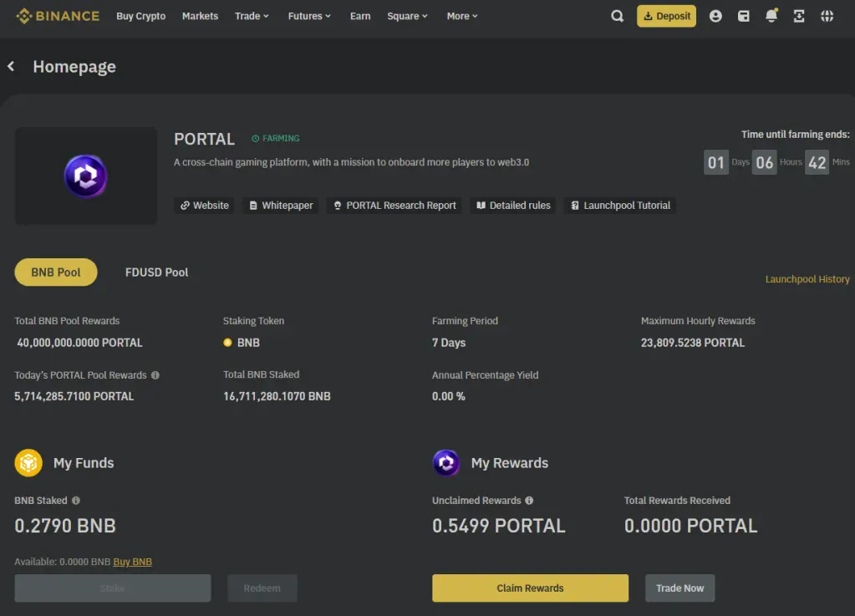Screen dimensions: 855x616
Task: Expand the Square dropdown menu
Action: [x=407, y=17]
